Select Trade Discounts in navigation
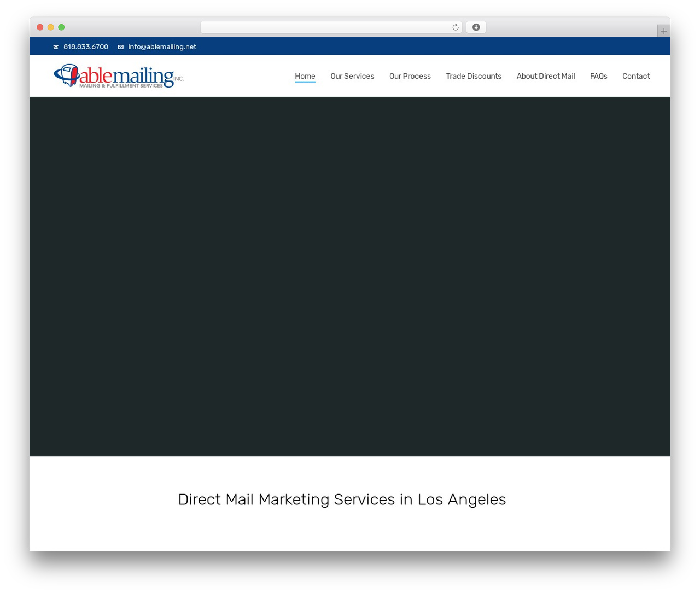 pyautogui.click(x=474, y=77)
